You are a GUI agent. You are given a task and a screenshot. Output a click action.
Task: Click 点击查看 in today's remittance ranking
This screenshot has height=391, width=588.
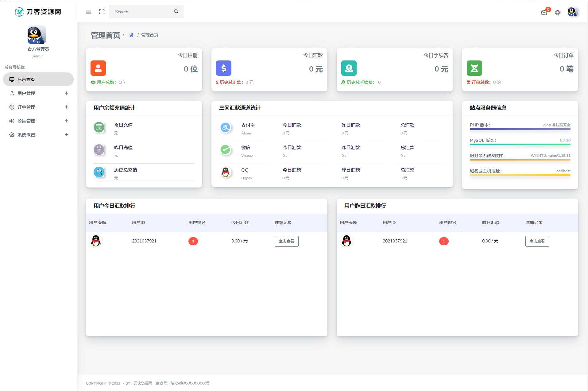tap(286, 241)
